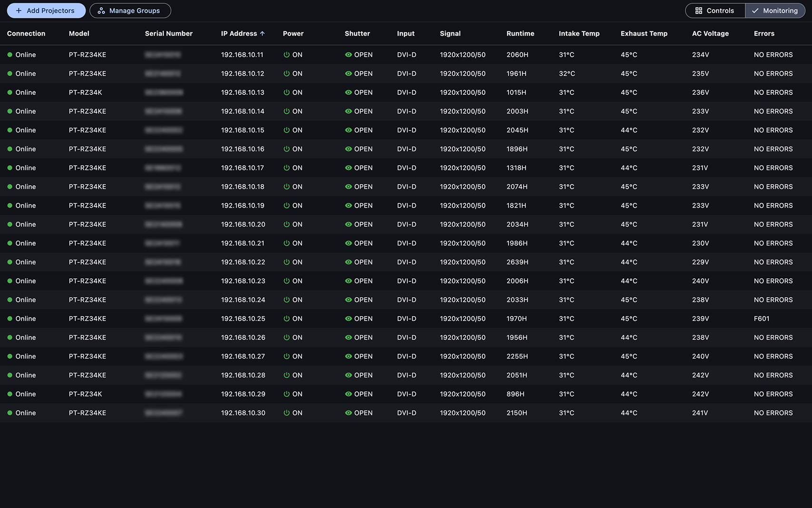
Task: Sort by the Intake Temp column header
Action: pyautogui.click(x=579, y=33)
